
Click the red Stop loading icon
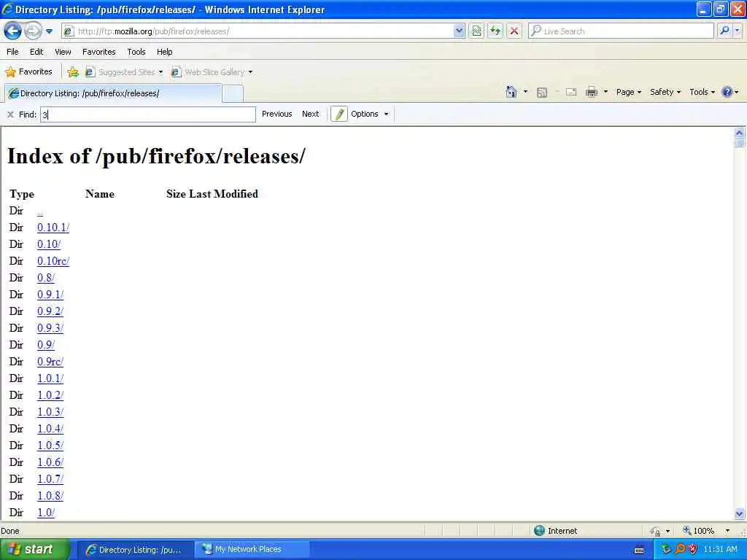(x=514, y=31)
